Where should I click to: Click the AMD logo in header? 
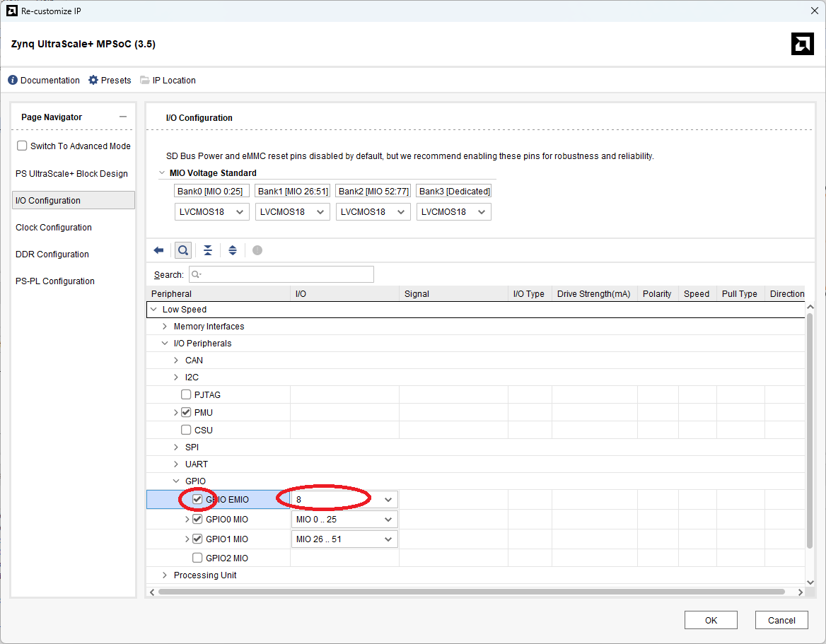tap(802, 44)
